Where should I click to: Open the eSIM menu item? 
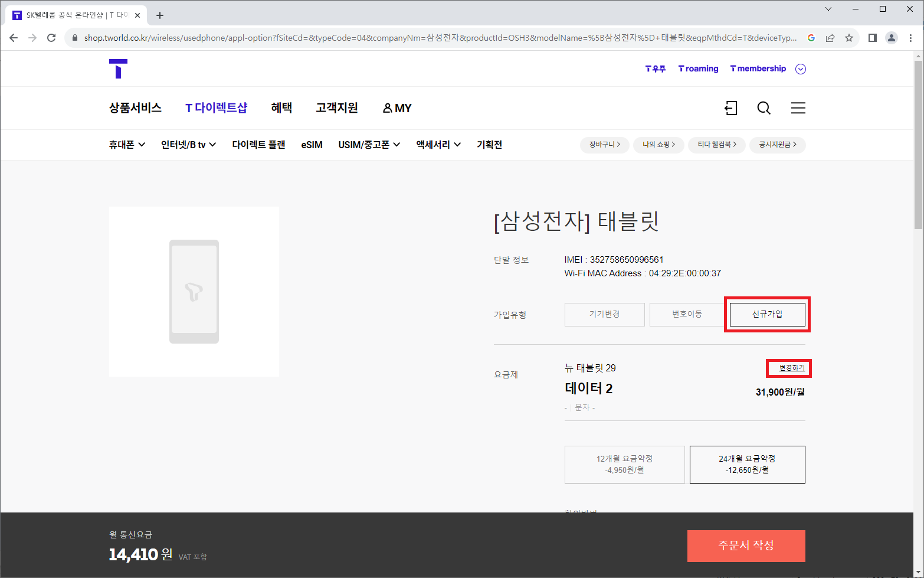coord(312,145)
